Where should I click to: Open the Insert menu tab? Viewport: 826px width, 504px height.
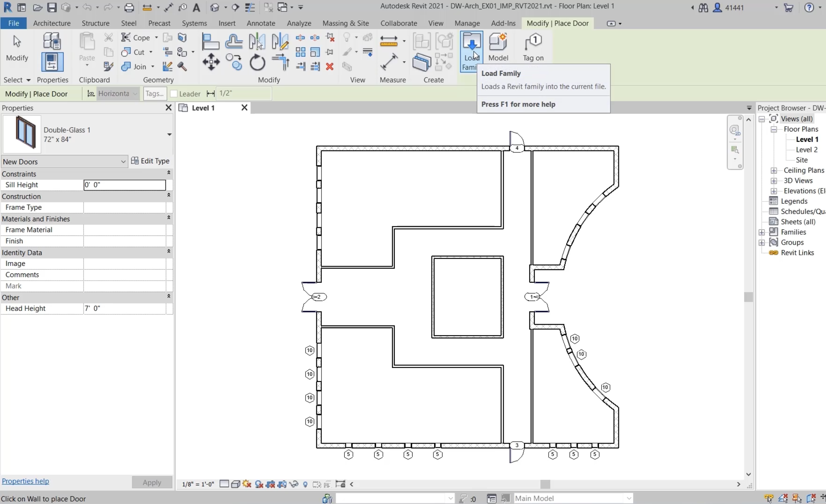click(x=227, y=23)
